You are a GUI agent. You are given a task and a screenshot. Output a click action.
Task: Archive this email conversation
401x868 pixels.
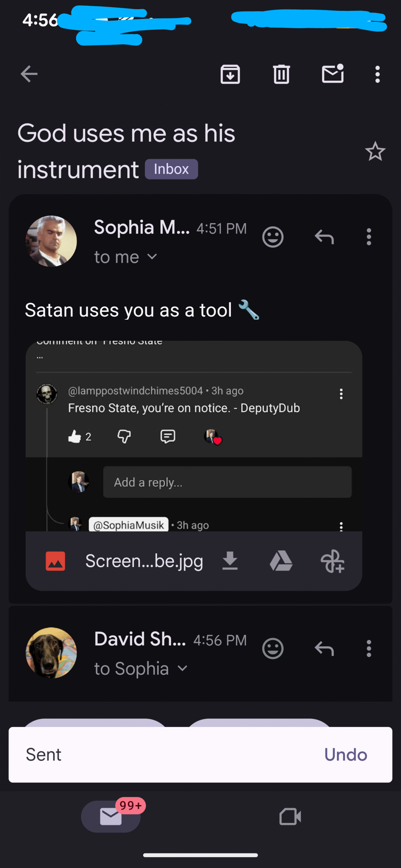click(230, 74)
